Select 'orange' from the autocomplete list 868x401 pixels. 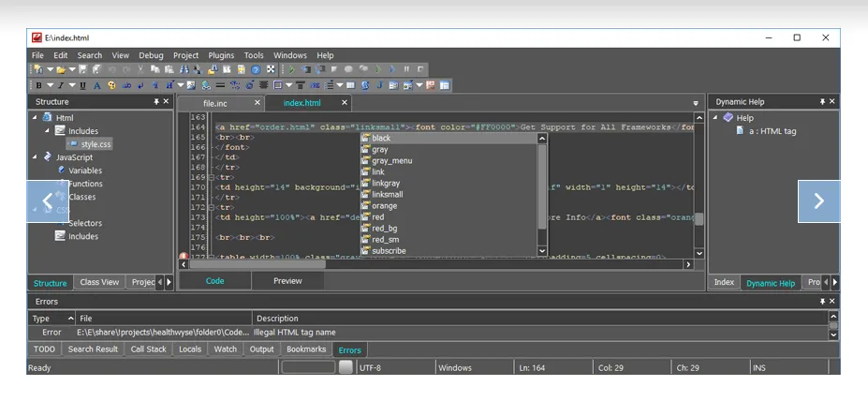coord(384,206)
